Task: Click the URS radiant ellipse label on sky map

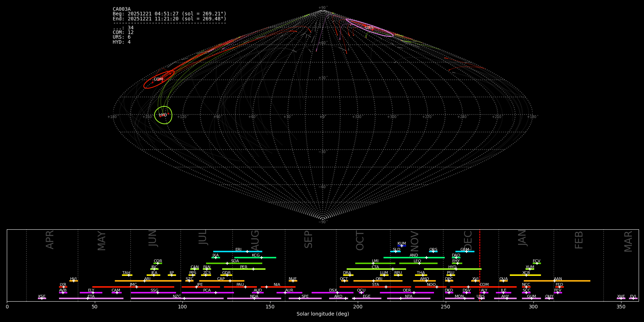Action: pyautogui.click(x=369, y=28)
